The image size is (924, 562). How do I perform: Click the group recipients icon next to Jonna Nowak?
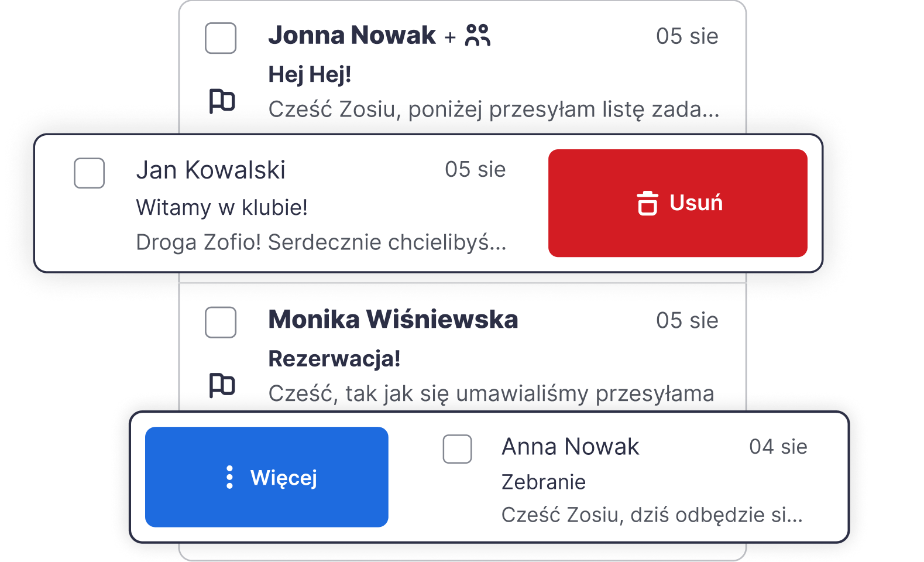[478, 36]
